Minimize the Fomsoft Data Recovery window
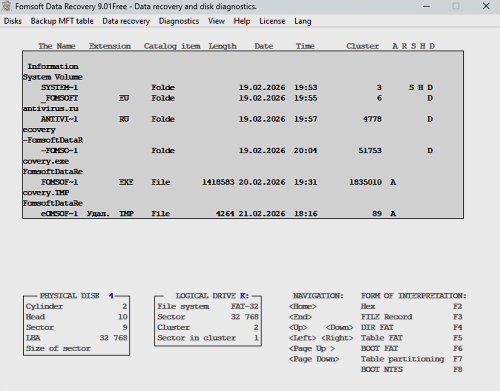 (426, 6)
